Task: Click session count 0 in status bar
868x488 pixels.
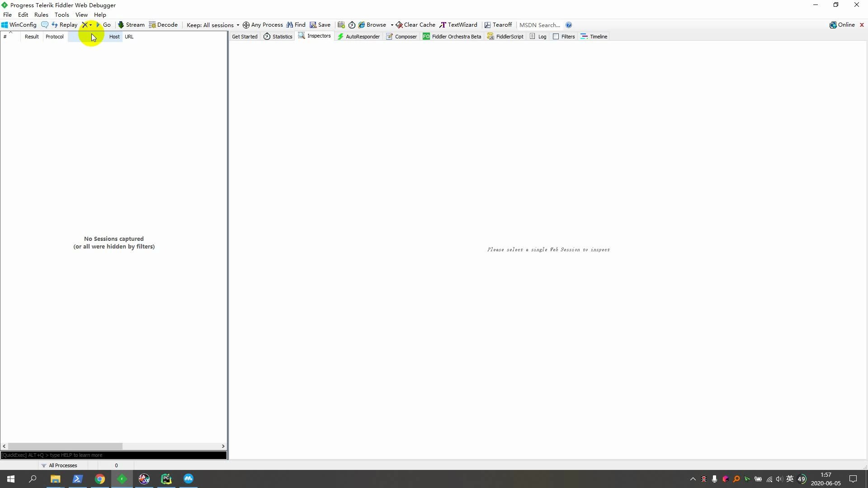Action: (x=116, y=465)
